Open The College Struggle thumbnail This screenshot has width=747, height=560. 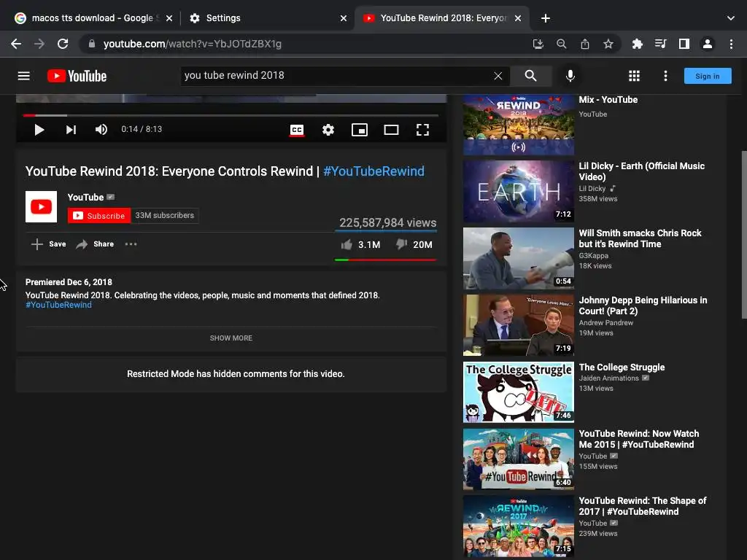coord(519,392)
